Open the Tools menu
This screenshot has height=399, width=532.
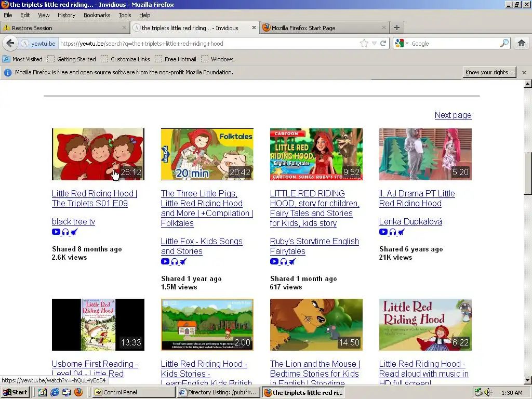[x=125, y=15]
